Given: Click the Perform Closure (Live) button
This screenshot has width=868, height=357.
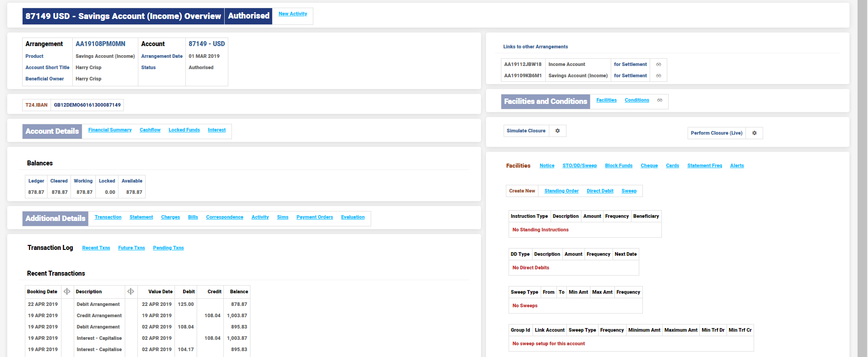Looking at the screenshot, I should [716, 133].
